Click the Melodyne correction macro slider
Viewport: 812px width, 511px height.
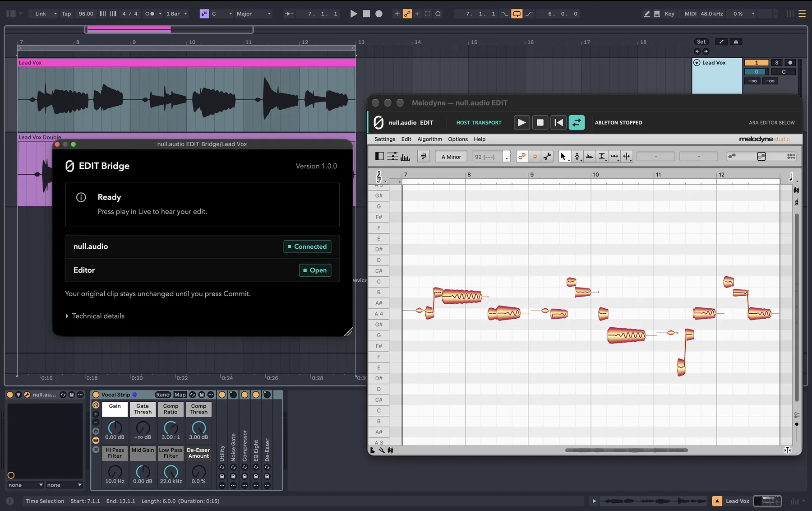click(x=761, y=156)
